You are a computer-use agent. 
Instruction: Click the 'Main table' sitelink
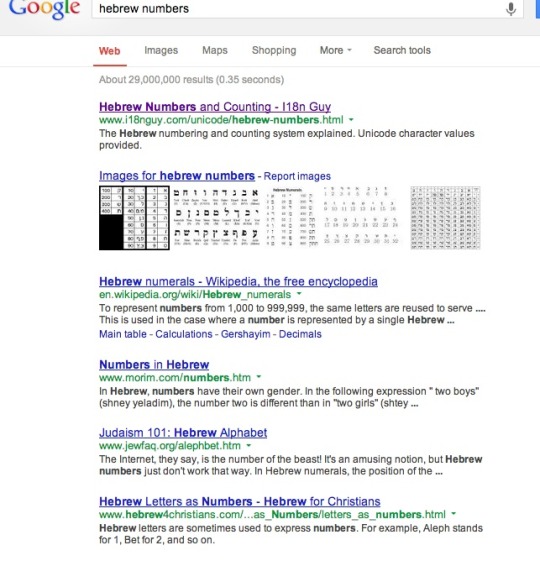tap(123, 334)
